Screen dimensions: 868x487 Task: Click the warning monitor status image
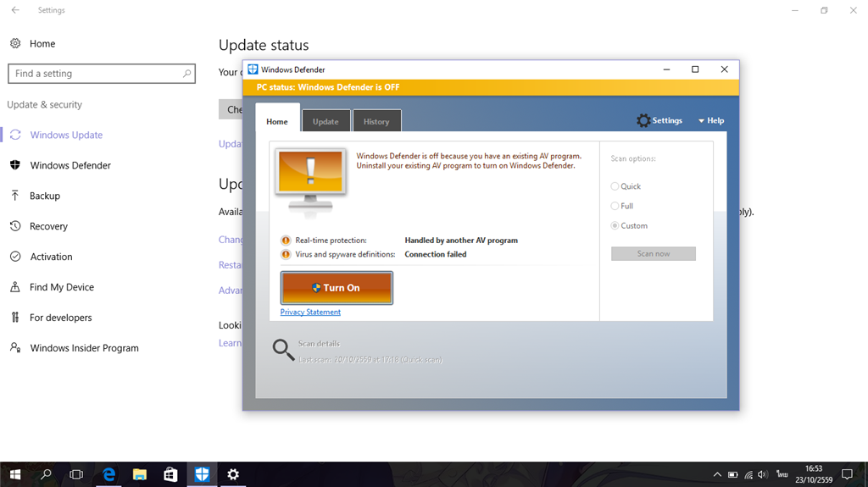click(x=310, y=182)
